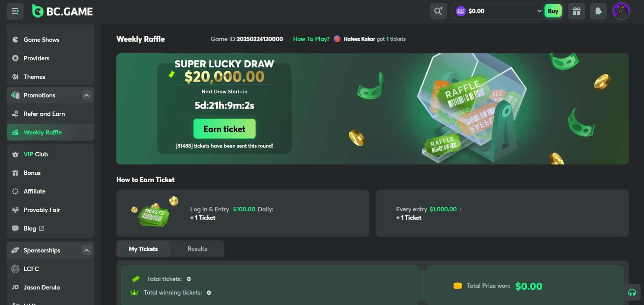Switch to the Results tab
The width and height of the screenshot is (644, 305).
coord(197,249)
